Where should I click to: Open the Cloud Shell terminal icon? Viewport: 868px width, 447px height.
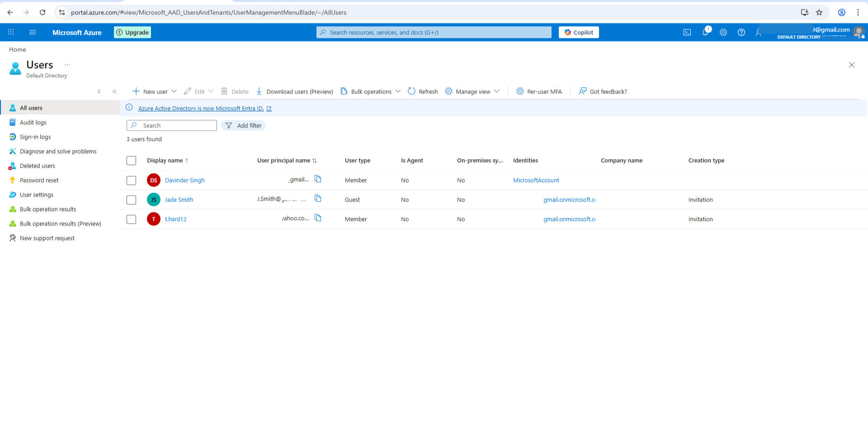[x=687, y=32]
